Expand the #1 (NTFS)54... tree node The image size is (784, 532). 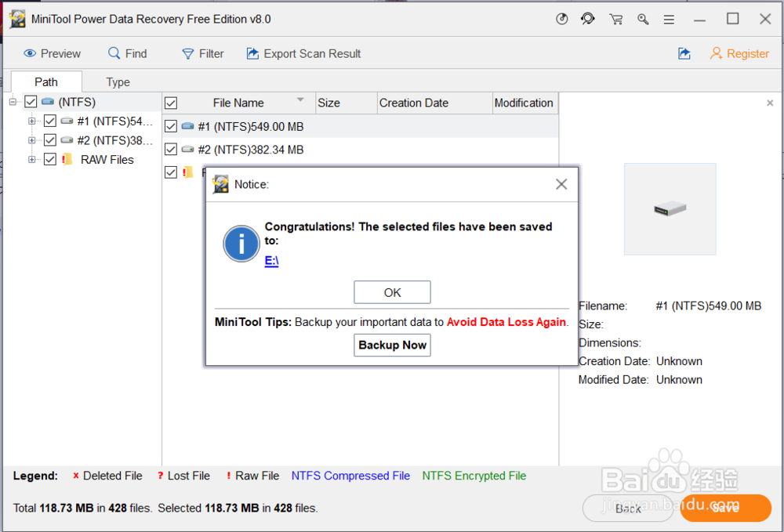click(x=32, y=121)
